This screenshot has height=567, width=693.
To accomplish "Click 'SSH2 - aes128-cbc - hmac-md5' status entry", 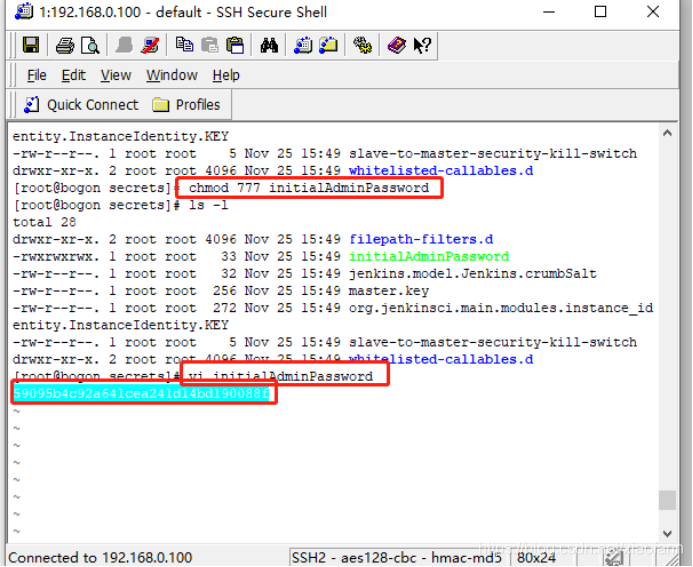I will pos(396,557).
